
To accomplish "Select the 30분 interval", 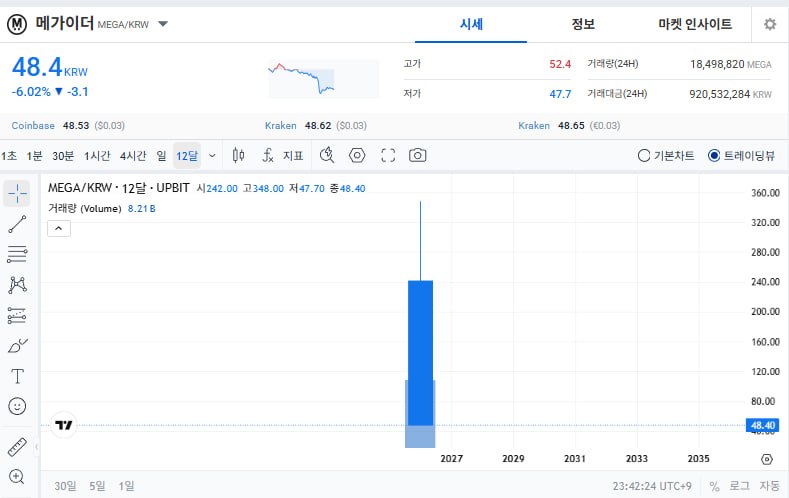I will click(63, 155).
